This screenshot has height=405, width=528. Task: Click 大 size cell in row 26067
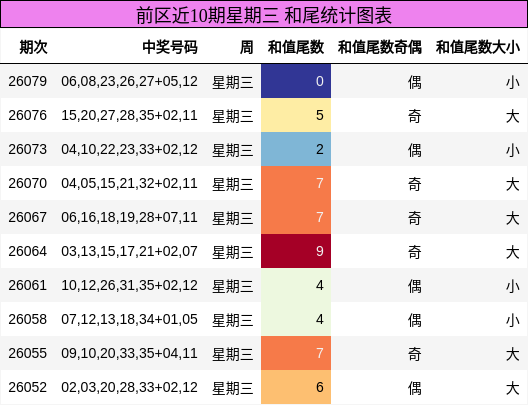point(513,218)
